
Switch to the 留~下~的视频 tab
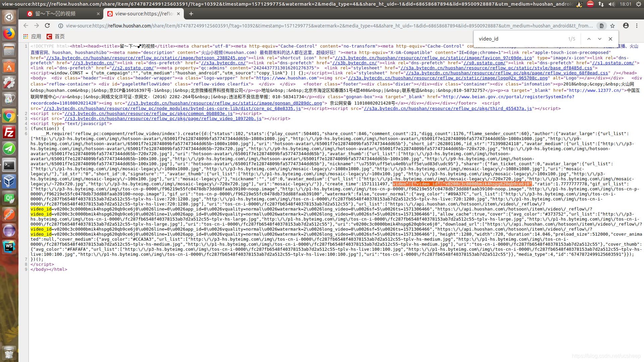pyautogui.click(x=60, y=14)
